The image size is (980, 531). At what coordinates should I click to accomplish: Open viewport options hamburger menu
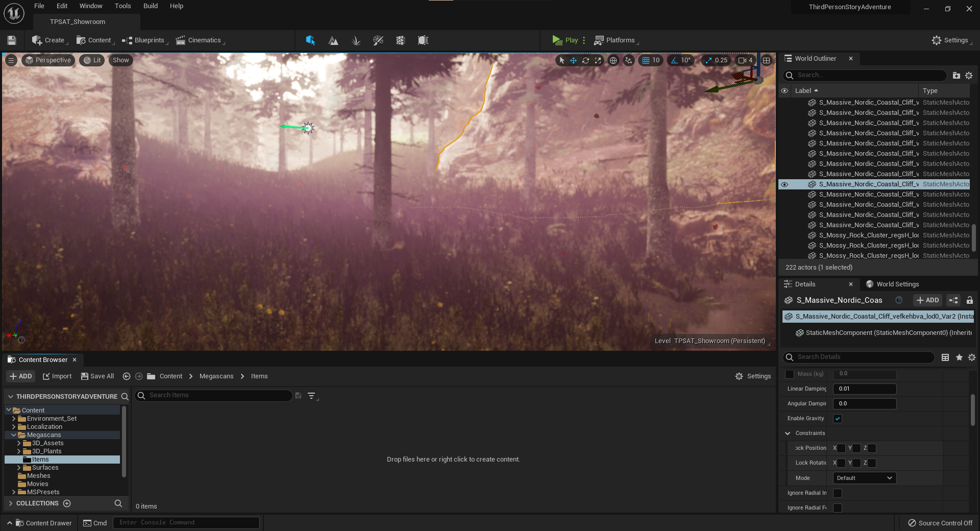point(11,60)
